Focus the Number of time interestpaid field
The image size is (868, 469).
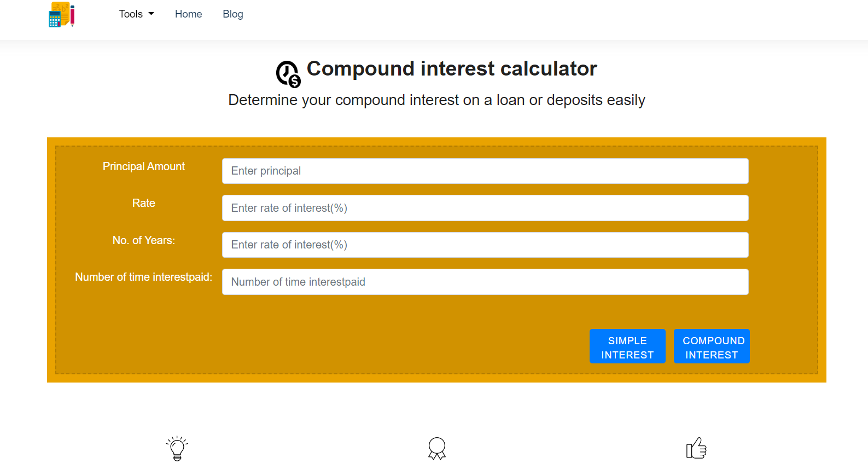point(485,282)
